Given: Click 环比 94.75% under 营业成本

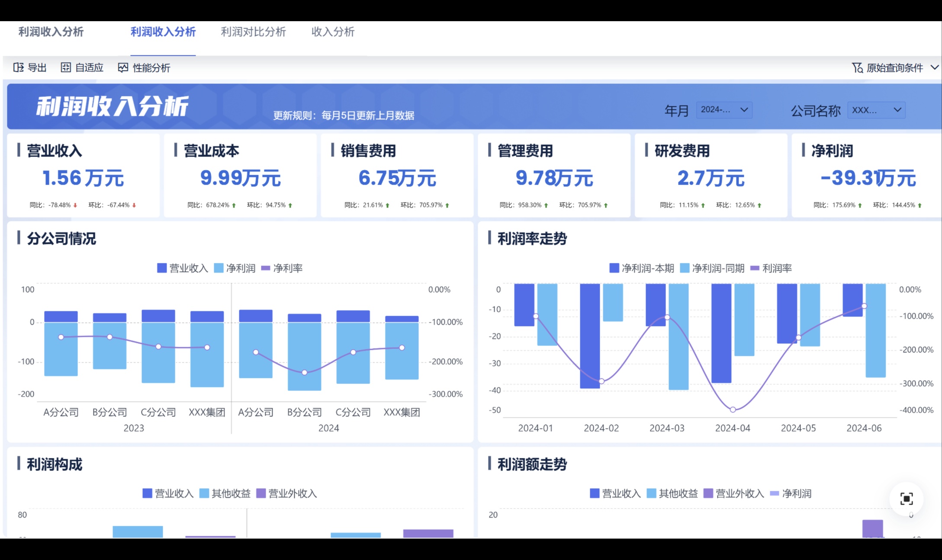Looking at the screenshot, I should pyautogui.click(x=270, y=205).
